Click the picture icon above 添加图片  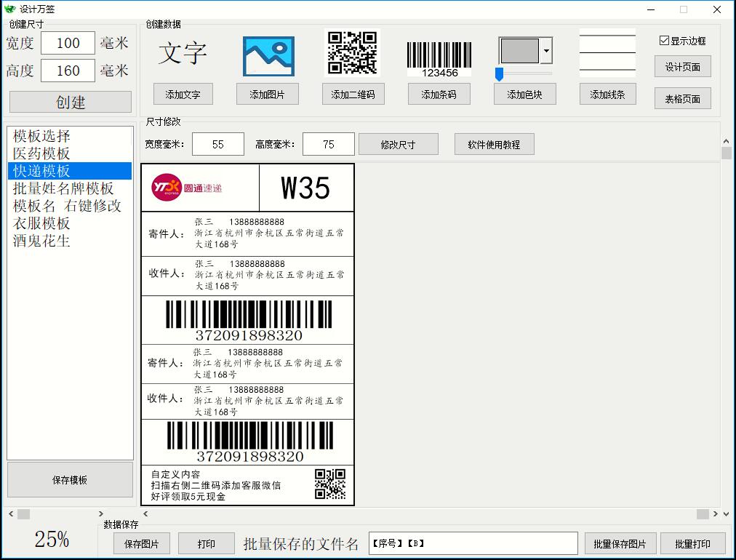pos(268,56)
